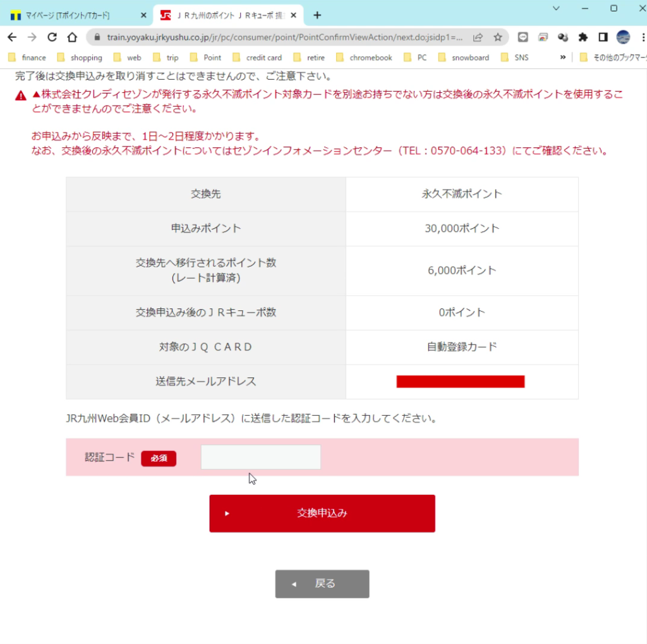Click the red card extension icon
Viewport: 647px width, 644px height.
(x=543, y=37)
